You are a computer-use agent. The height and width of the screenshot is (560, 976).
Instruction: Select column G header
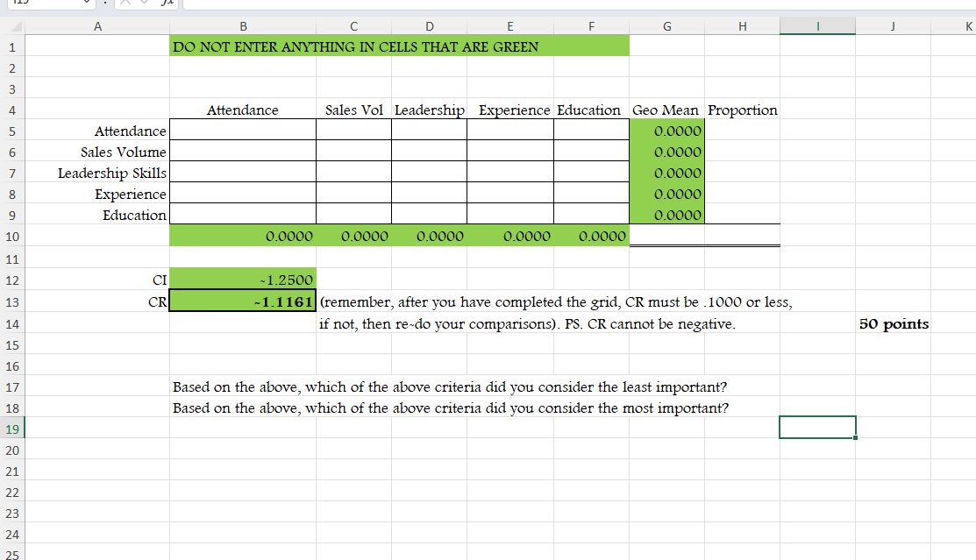(666, 26)
